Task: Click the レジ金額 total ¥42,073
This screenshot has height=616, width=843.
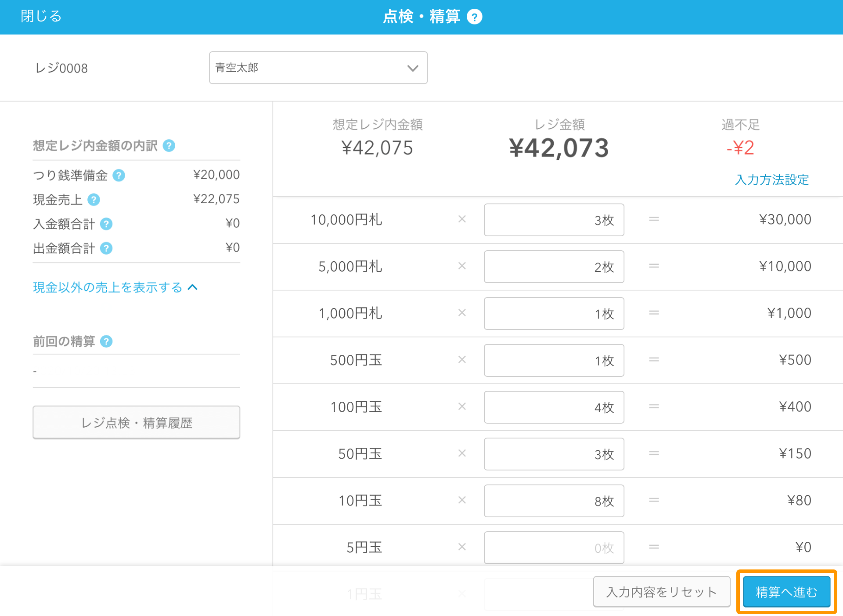Action: tap(559, 148)
